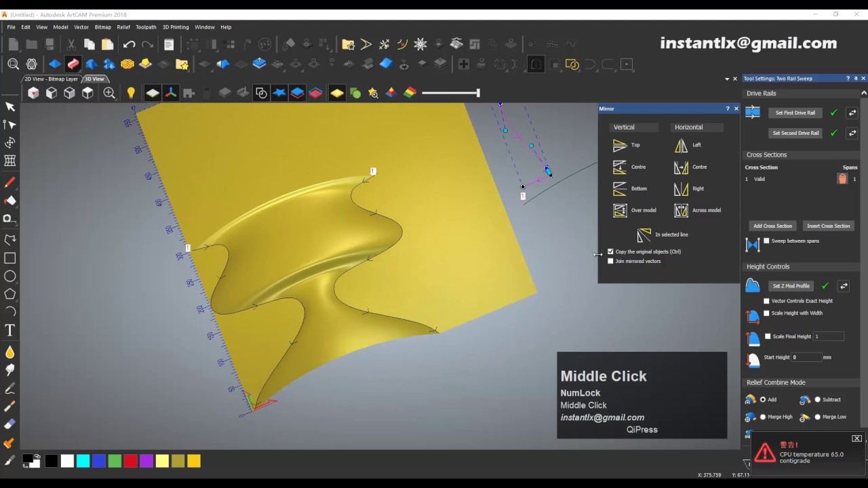Click the horizontal Right mirror icon

point(681,188)
